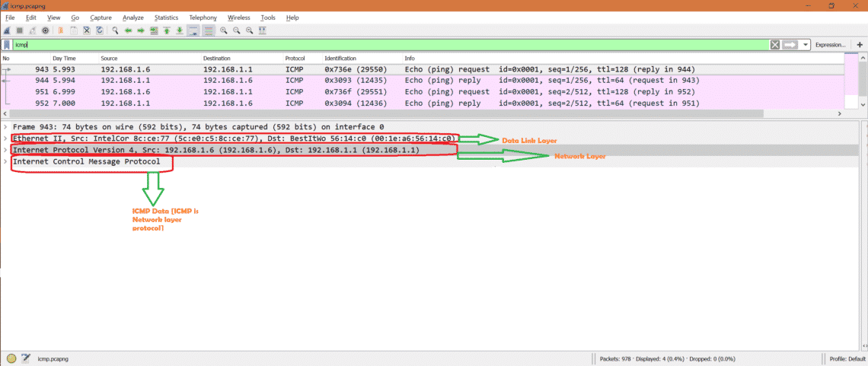
Task: Toggle auto-scroll during live capture
Action: click(x=193, y=30)
